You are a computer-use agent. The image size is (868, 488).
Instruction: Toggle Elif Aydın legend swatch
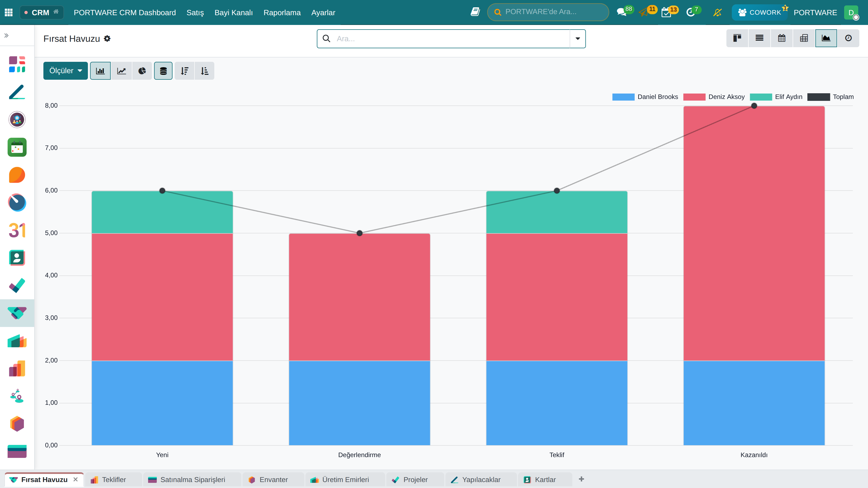pos(761,97)
